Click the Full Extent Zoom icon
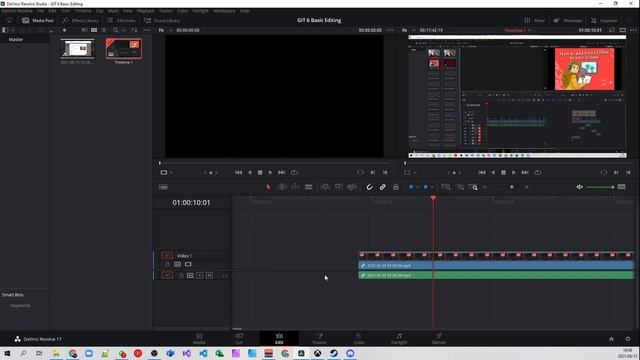Image resolution: width=640 pixels, height=360 pixels. (446, 187)
